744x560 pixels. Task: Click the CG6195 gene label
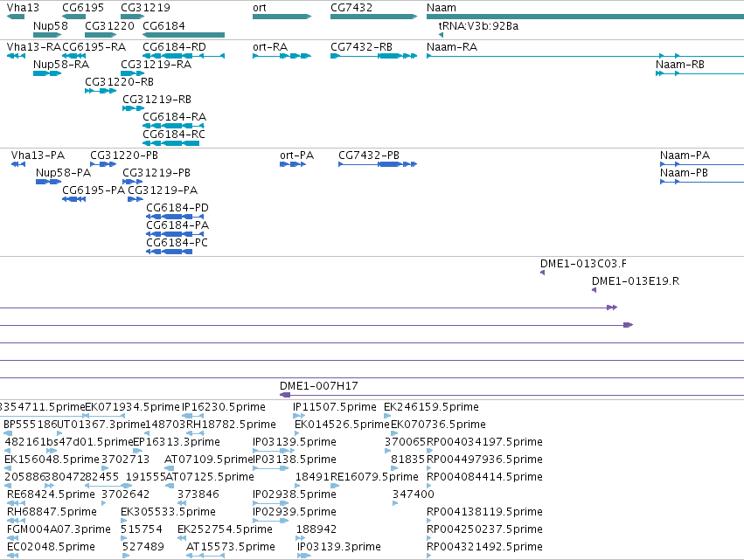click(x=83, y=8)
